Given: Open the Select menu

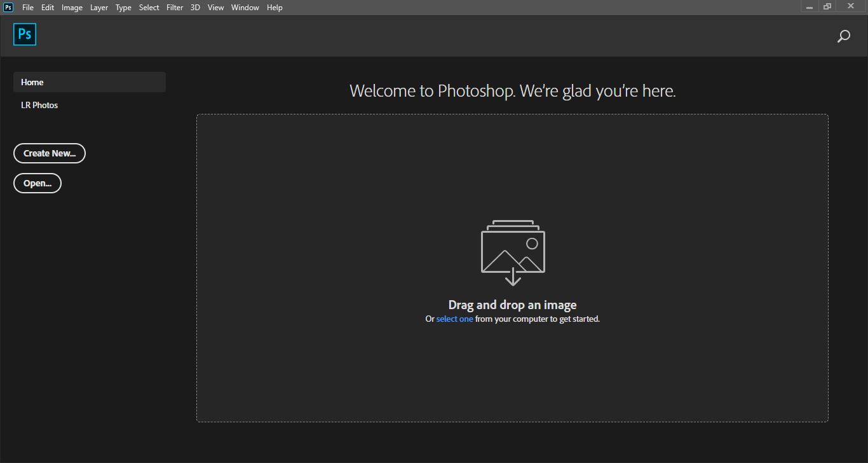Looking at the screenshot, I should pyautogui.click(x=148, y=7).
